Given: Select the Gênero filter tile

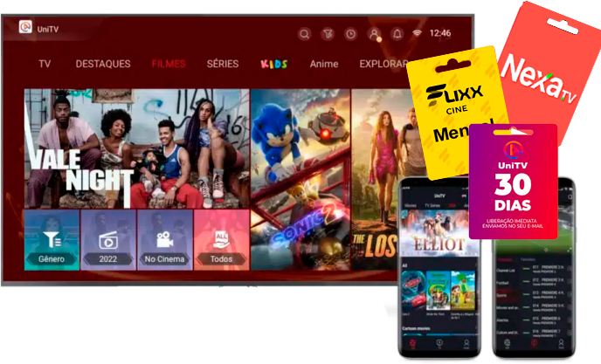Looking at the screenshot, I should pos(51,239).
